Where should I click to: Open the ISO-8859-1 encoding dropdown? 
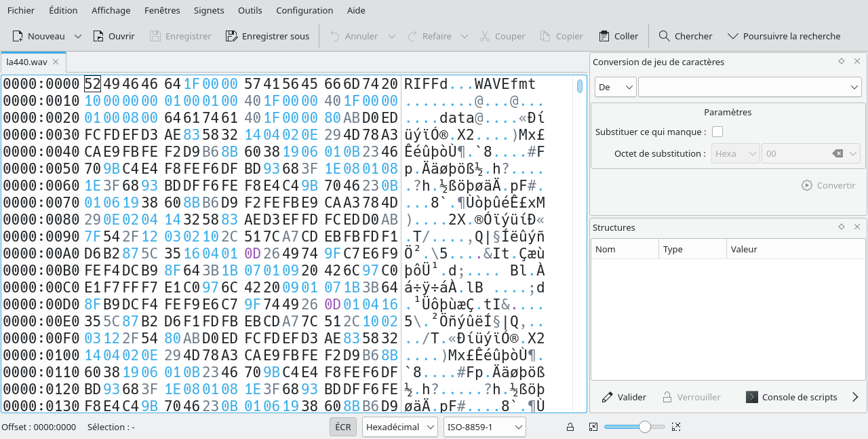pos(484,427)
